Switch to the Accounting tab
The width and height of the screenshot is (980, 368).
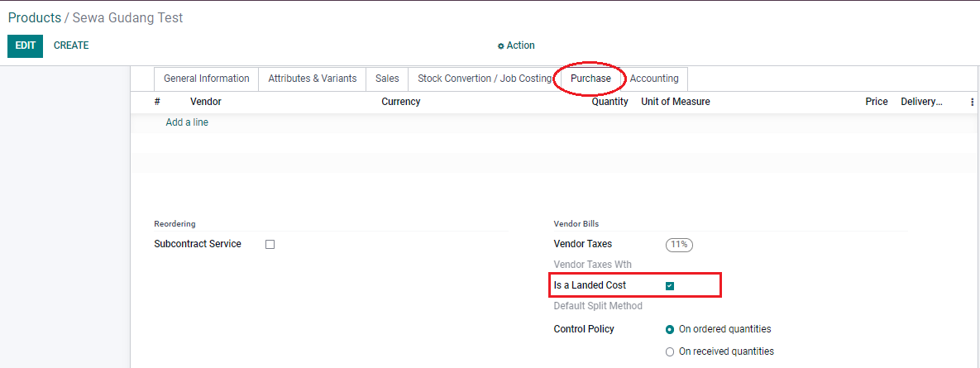pyautogui.click(x=654, y=79)
